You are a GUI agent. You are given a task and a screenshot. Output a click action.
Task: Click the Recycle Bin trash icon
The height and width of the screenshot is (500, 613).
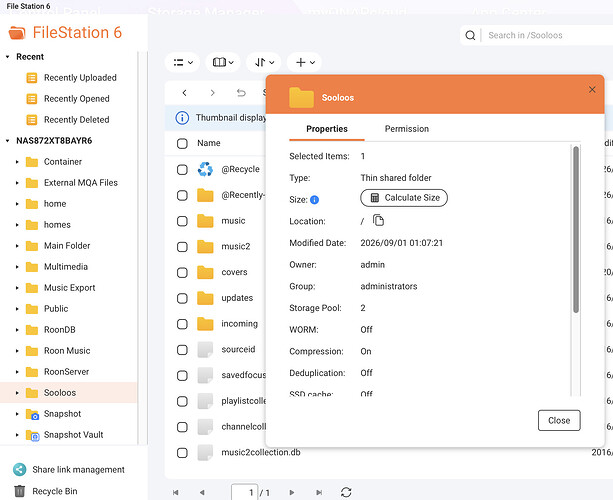point(20,491)
